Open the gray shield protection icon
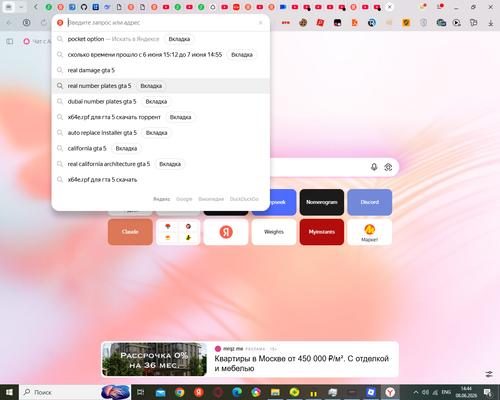This screenshot has width=500, height=400. click(423, 23)
